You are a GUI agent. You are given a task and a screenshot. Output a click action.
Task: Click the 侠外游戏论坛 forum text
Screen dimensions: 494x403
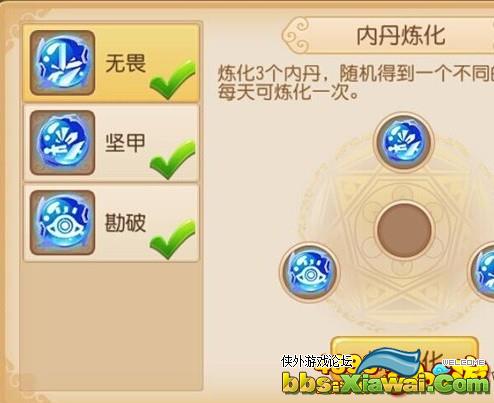pos(317,361)
